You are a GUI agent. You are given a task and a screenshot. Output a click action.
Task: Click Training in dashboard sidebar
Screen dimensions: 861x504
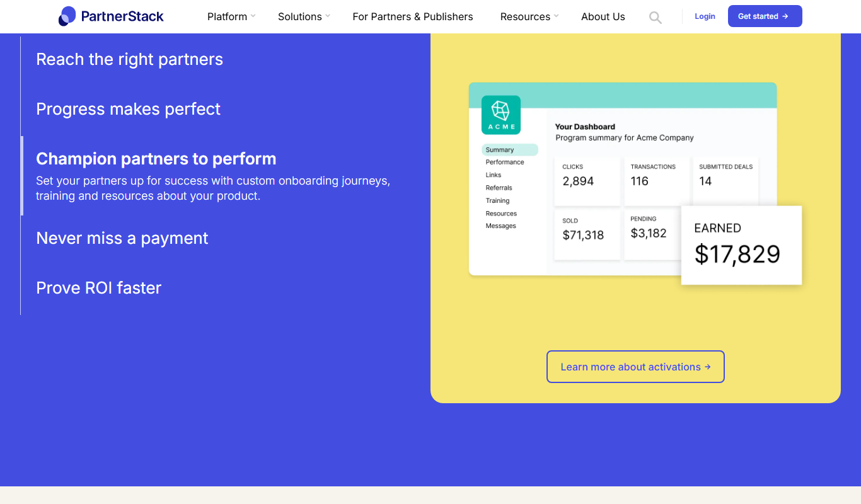[x=497, y=200]
